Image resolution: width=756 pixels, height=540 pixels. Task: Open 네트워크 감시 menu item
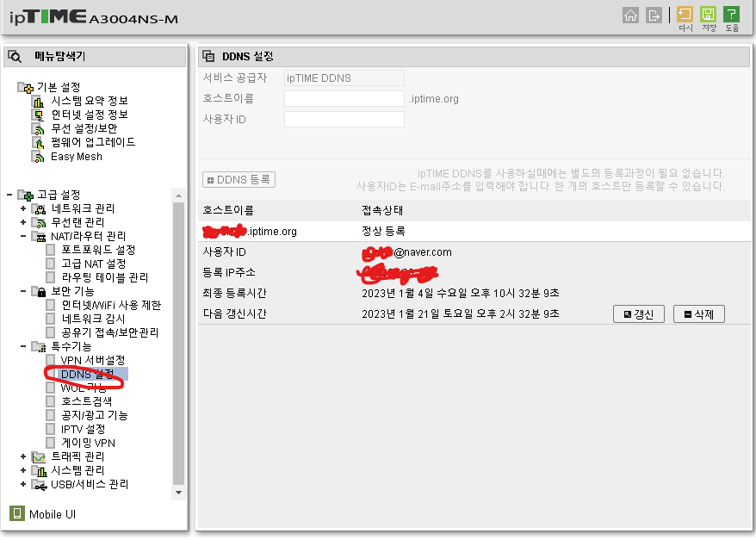[x=93, y=319]
